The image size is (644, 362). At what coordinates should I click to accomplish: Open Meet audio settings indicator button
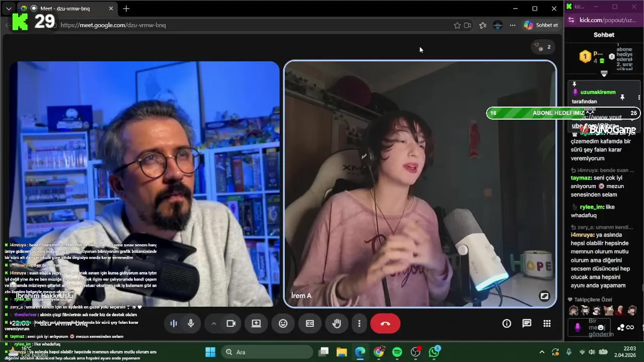click(174, 323)
